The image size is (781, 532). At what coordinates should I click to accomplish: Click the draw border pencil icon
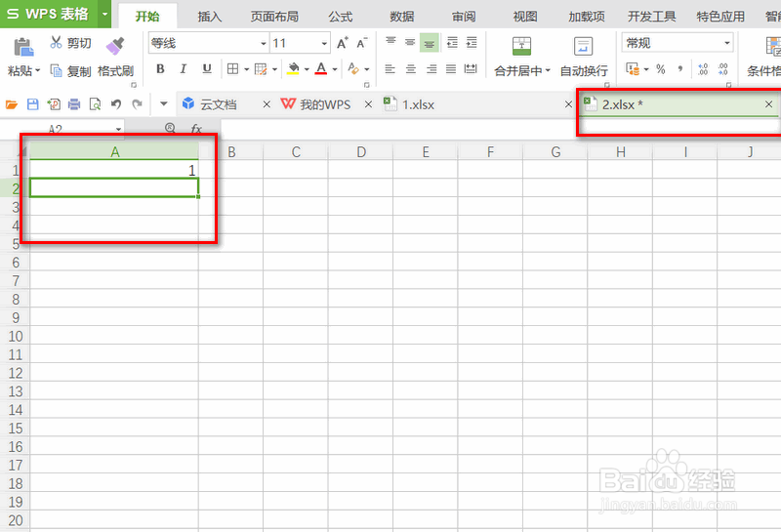pyautogui.click(x=261, y=68)
